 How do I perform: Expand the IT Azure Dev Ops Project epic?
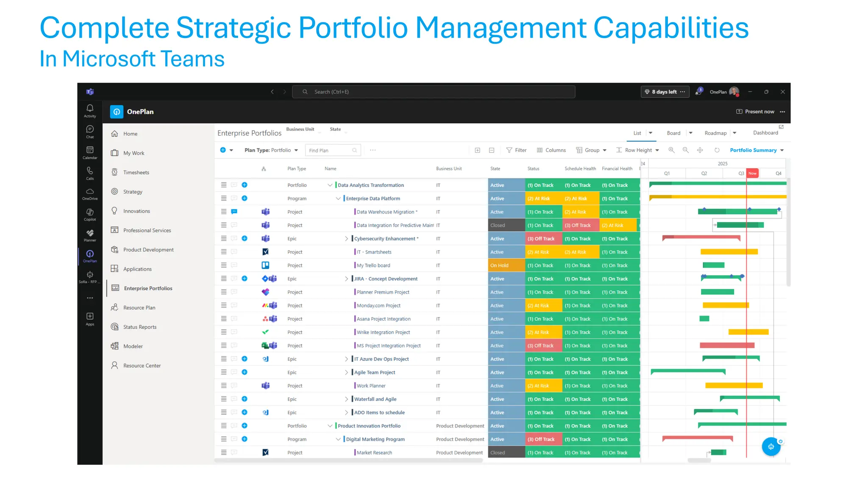tap(346, 359)
